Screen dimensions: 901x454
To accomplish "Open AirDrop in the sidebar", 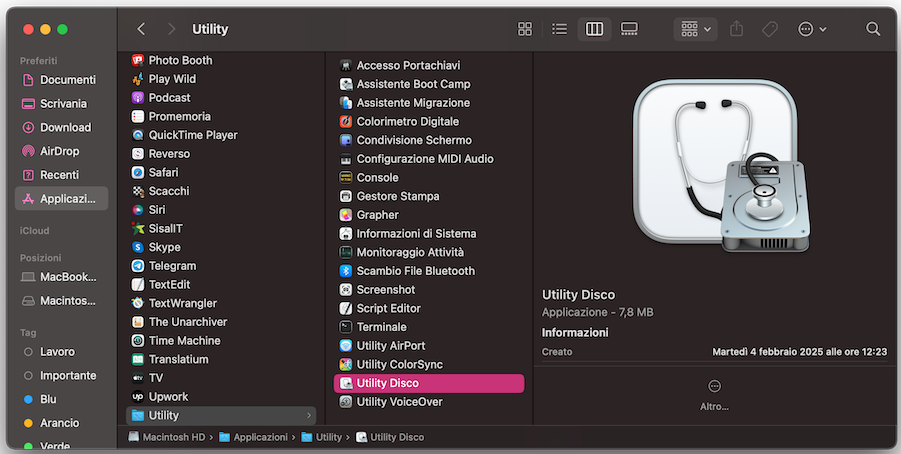I will click(x=61, y=151).
